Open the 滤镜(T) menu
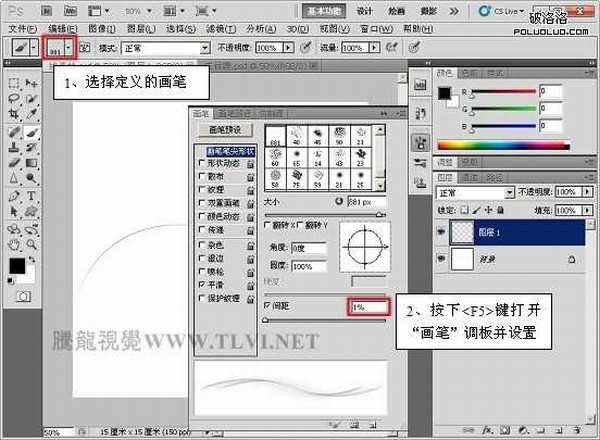 point(221,29)
